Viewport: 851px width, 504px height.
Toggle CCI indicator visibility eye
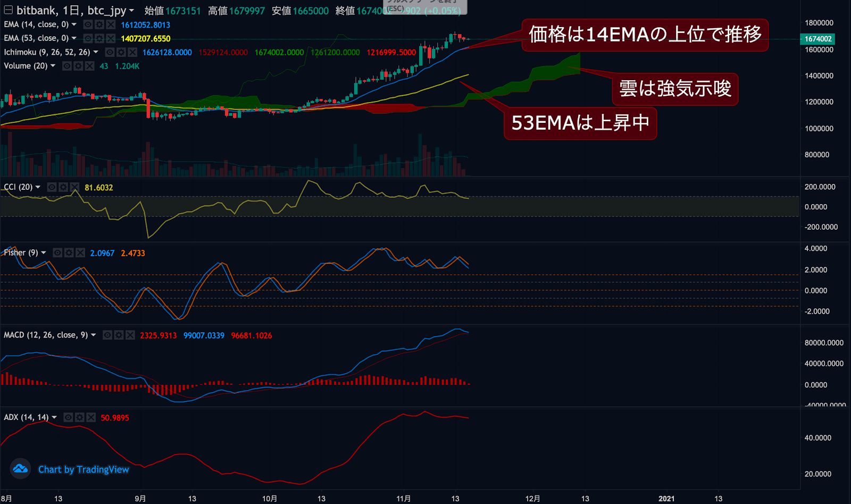52,188
